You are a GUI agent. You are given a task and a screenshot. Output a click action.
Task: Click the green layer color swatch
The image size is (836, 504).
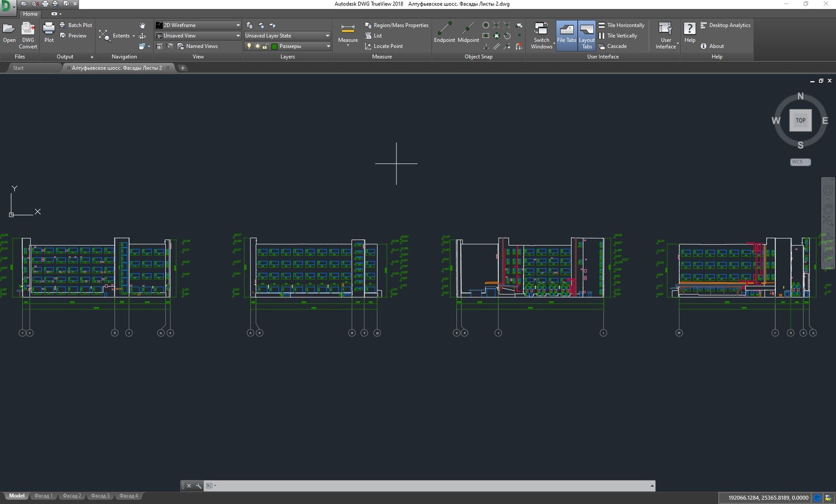pyautogui.click(x=274, y=46)
